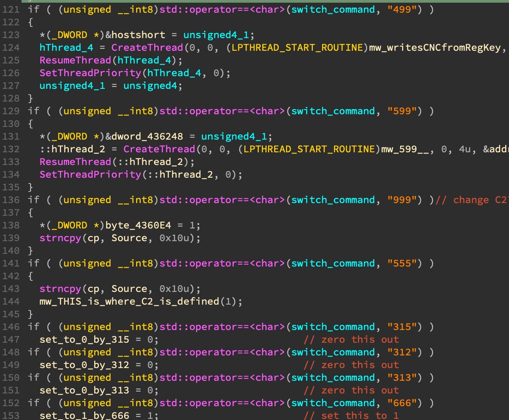Click the "599" string literal
509x420 pixels.
tap(402, 111)
